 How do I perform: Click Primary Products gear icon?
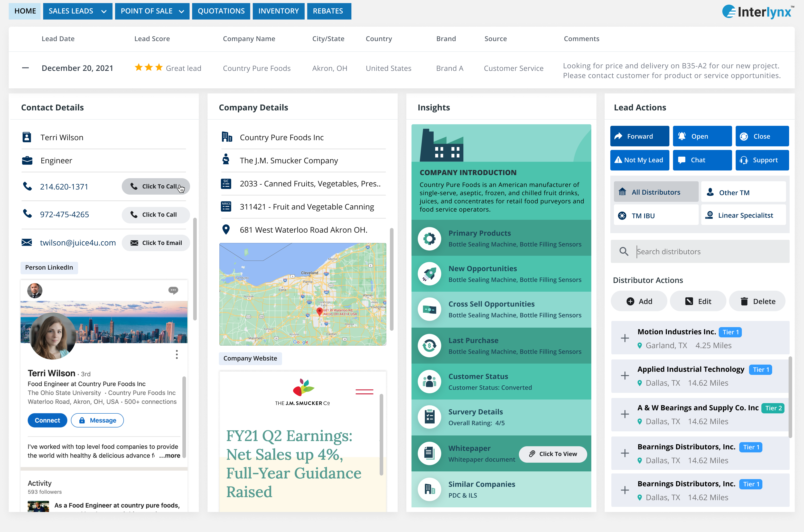click(429, 239)
